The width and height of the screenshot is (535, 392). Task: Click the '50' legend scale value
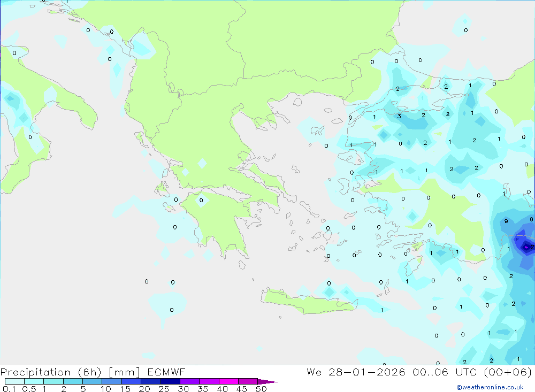[261, 389]
